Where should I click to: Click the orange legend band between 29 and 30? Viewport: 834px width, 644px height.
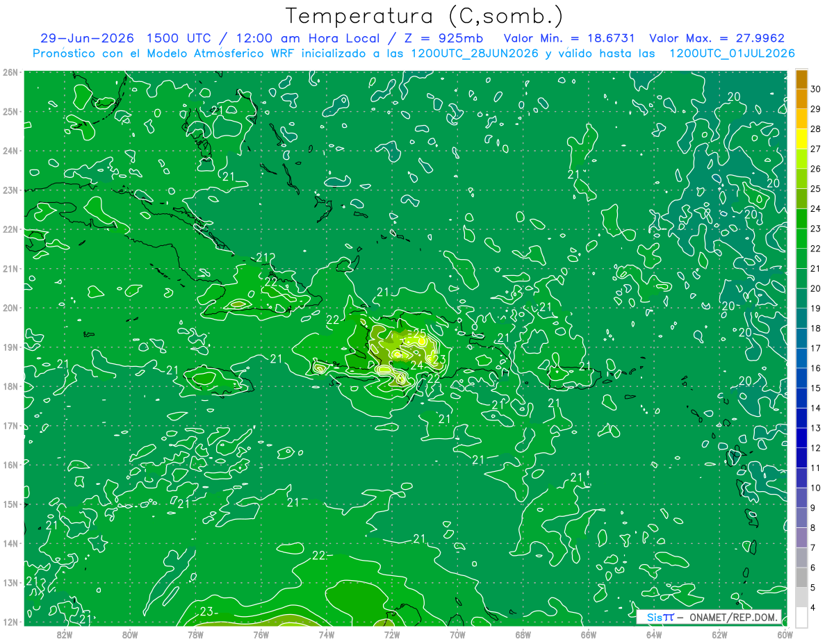pyautogui.click(x=801, y=99)
